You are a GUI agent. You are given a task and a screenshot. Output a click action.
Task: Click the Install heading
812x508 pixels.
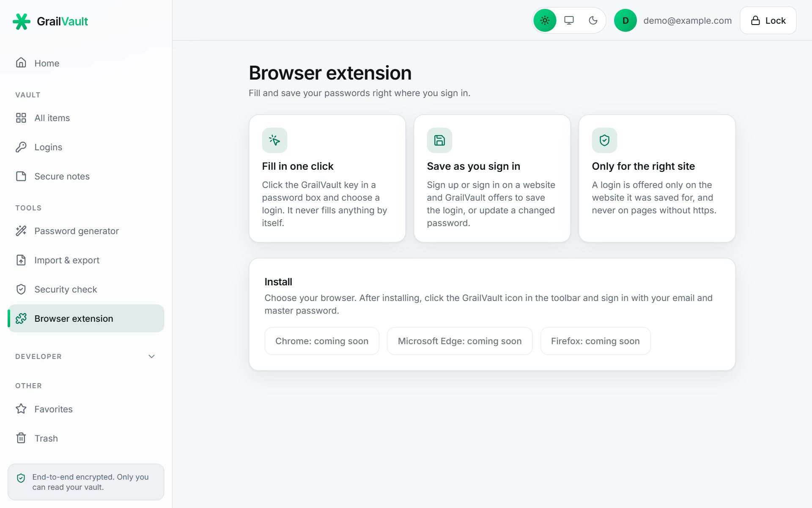278,282
